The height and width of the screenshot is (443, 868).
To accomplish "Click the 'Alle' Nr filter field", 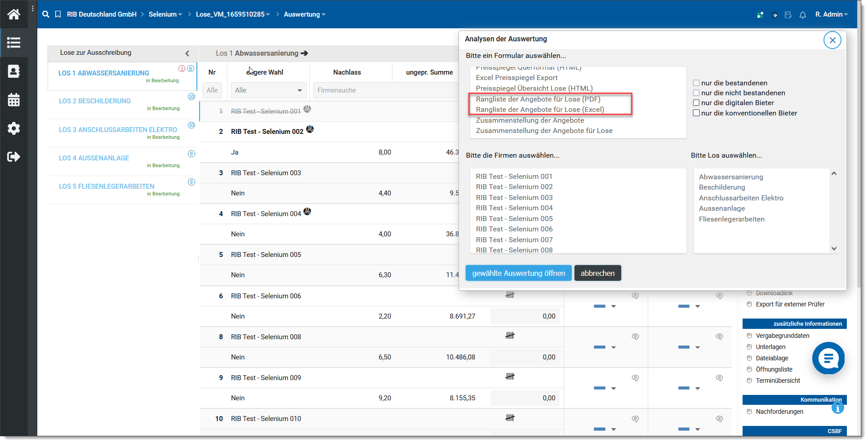I will click(212, 90).
